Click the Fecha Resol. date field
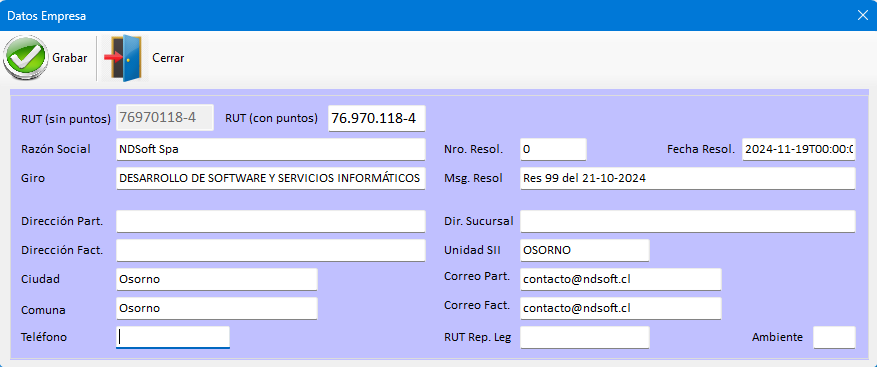Screen dimensions: 877x367 [799, 149]
